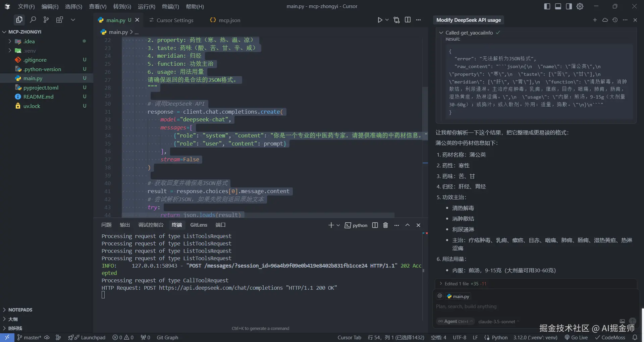Switch to the Debug Console tab

(151, 225)
